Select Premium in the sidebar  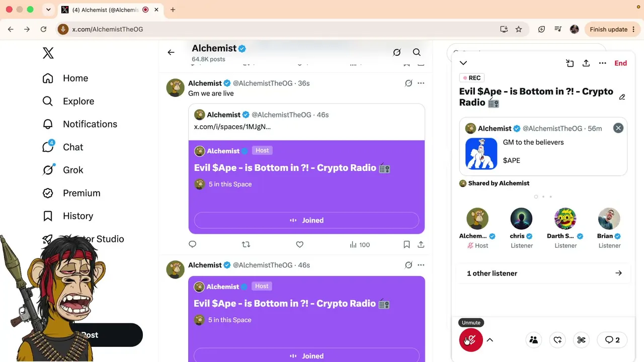(x=71, y=193)
